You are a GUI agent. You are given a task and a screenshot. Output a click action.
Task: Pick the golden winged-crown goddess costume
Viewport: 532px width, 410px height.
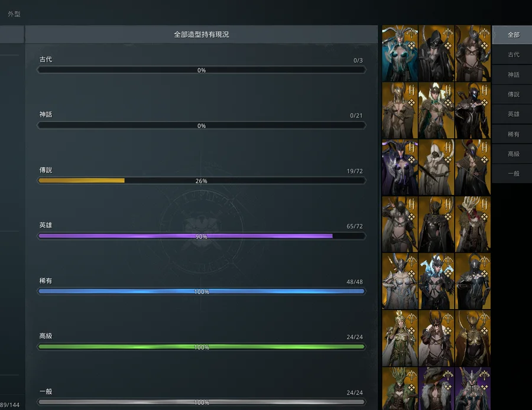click(x=400, y=338)
